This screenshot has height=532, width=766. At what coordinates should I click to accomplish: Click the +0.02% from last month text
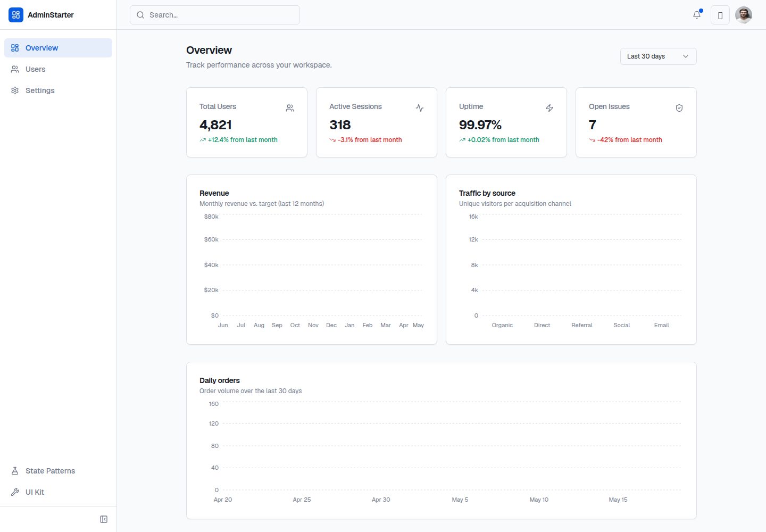(x=503, y=140)
